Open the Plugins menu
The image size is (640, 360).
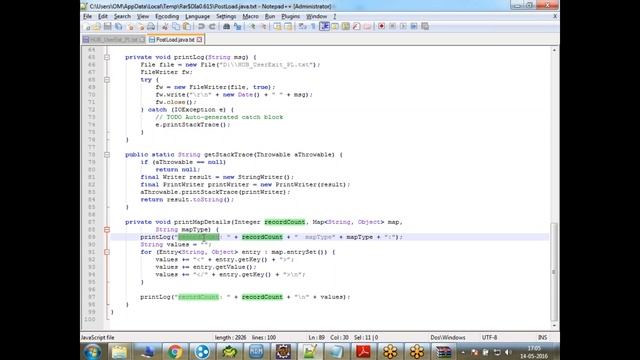(x=291, y=16)
